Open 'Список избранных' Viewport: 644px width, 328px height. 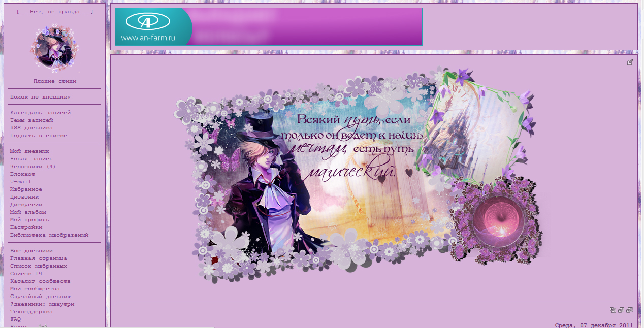click(x=39, y=266)
